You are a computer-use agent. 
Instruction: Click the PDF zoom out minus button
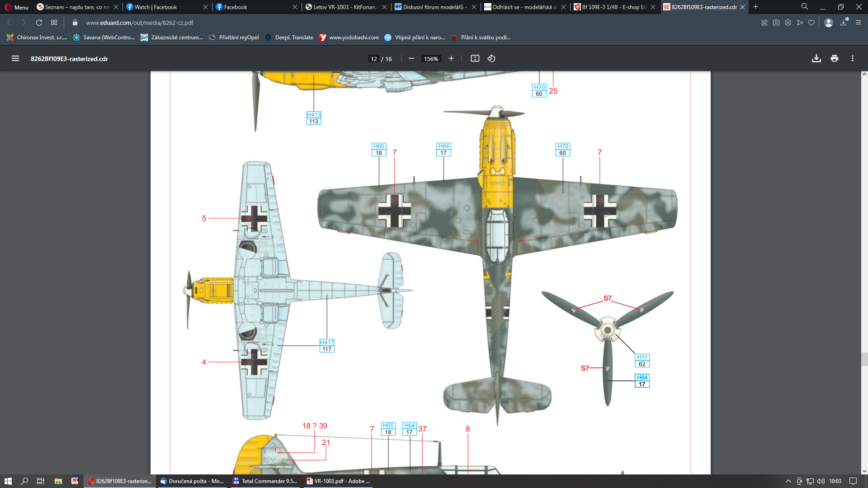(411, 59)
